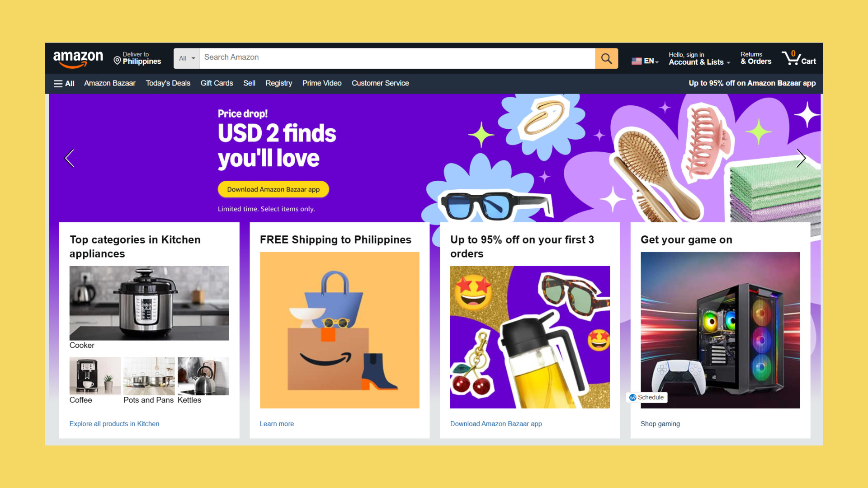This screenshot has height=488, width=868.
Task: Open the shopping cart icon
Action: click(x=799, y=58)
